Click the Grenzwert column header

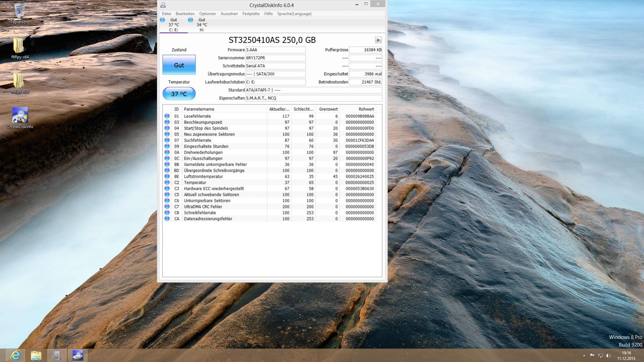click(328, 109)
